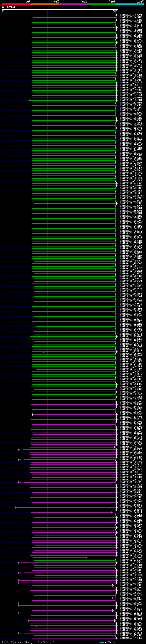Select hit UniRef100_A7U7M1

point(131,20)
